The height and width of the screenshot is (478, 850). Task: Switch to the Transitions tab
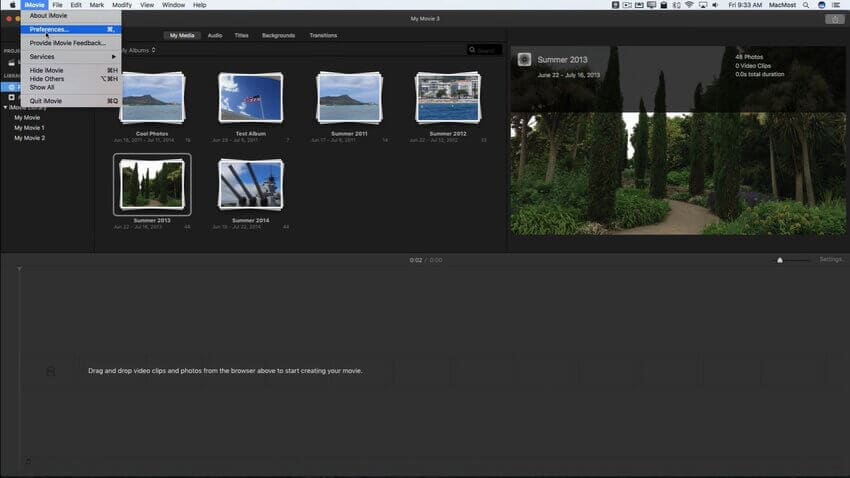pos(323,35)
